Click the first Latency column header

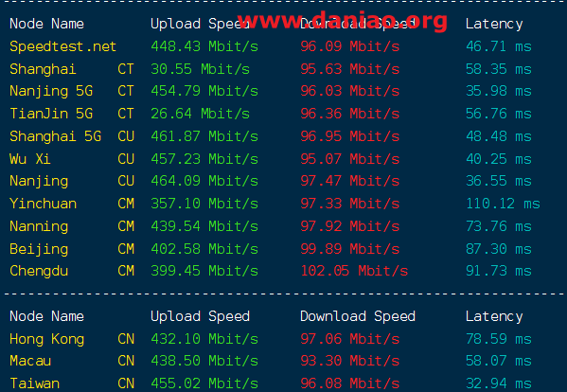pyautogui.click(x=494, y=24)
